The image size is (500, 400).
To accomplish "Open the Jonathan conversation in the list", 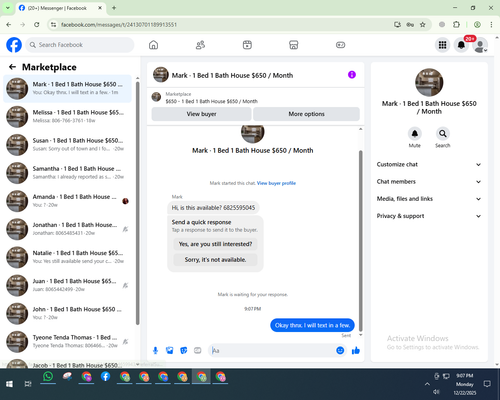I will 67,229.
